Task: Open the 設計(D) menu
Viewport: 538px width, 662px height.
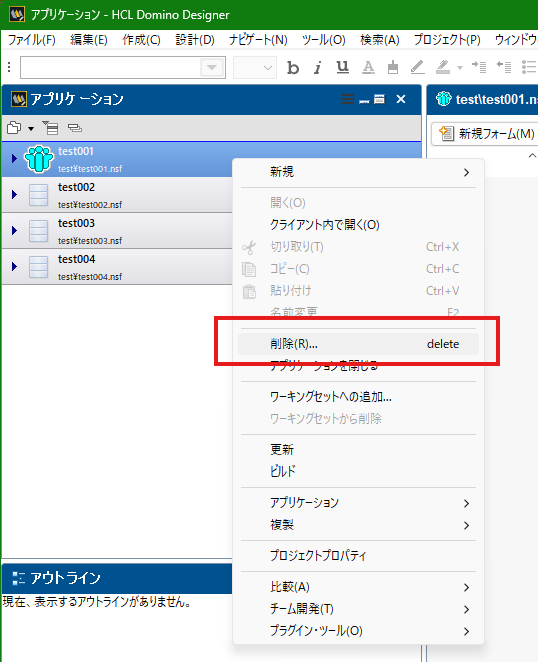Action: click(x=195, y=40)
